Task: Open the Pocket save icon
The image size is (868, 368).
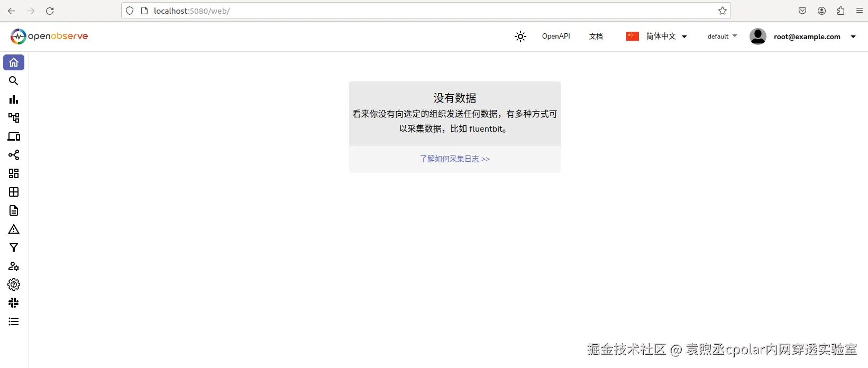Action: (x=802, y=11)
